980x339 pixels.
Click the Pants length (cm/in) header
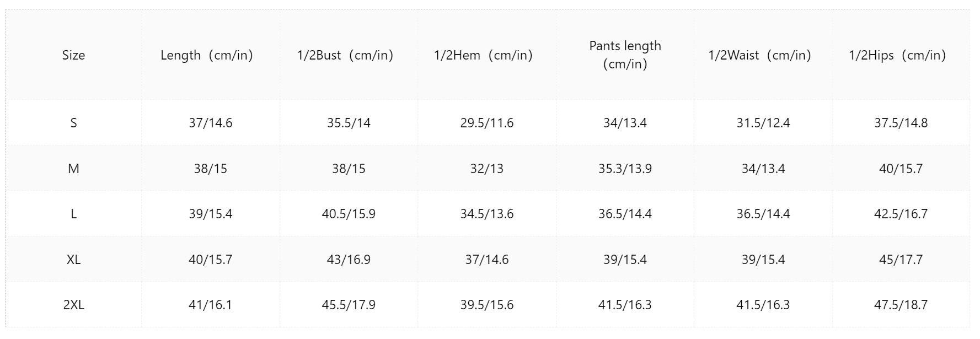(625, 55)
